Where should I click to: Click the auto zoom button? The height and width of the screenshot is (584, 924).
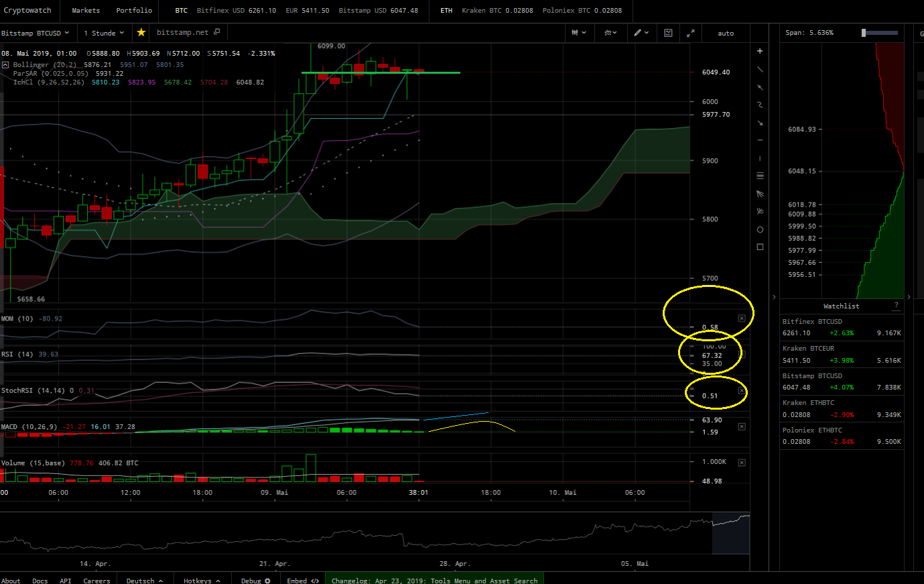click(725, 32)
